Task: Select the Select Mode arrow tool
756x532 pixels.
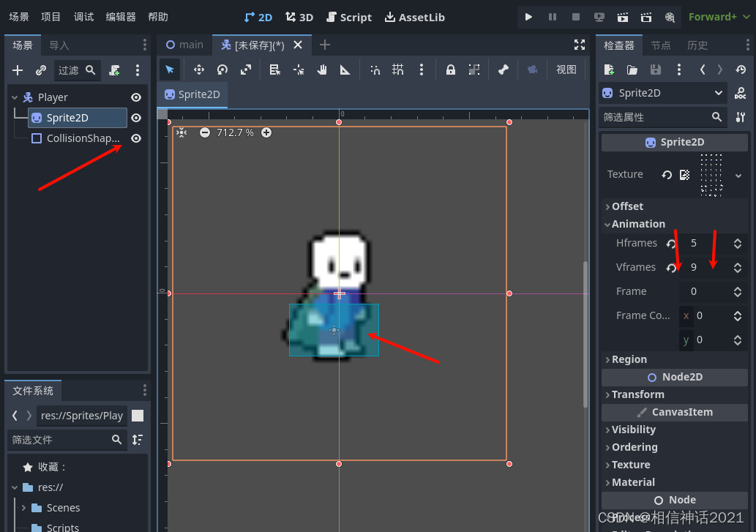Action: pos(170,70)
